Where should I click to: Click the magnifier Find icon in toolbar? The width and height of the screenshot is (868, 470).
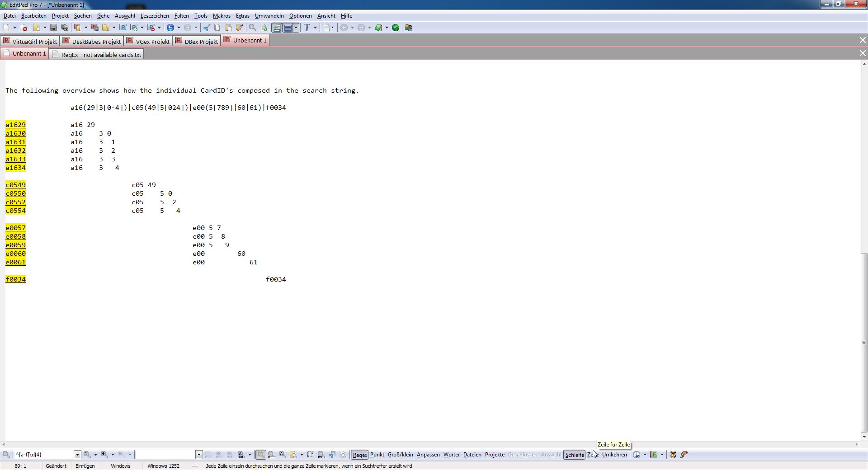tap(253, 28)
